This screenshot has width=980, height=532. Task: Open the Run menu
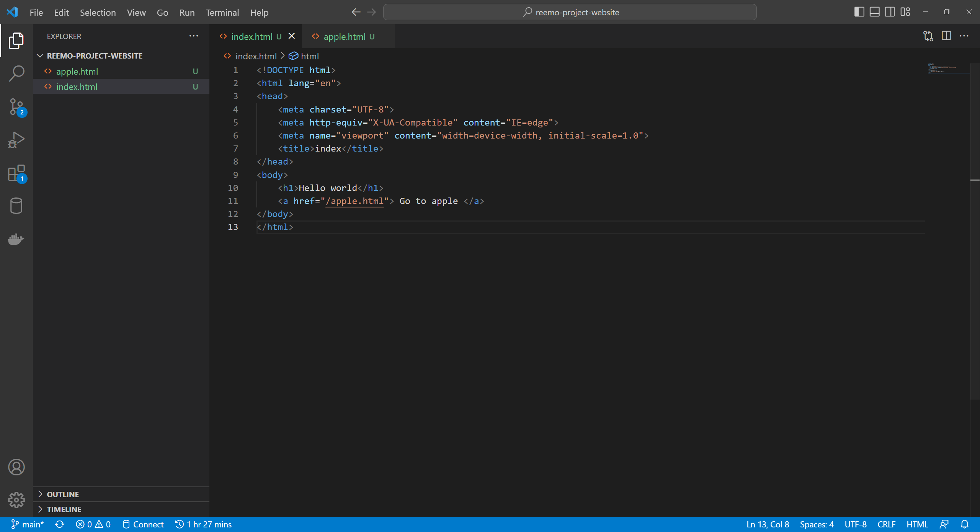point(187,13)
